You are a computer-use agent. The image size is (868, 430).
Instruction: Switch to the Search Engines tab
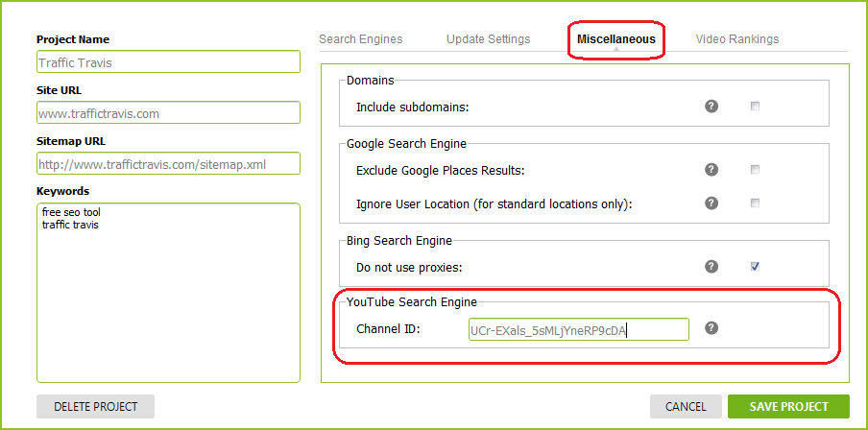pos(361,39)
